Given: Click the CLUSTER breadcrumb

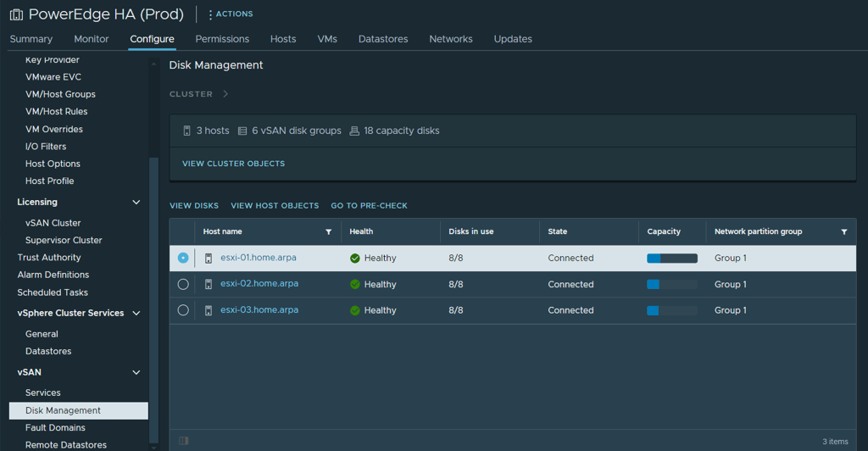Looking at the screenshot, I should point(191,94).
